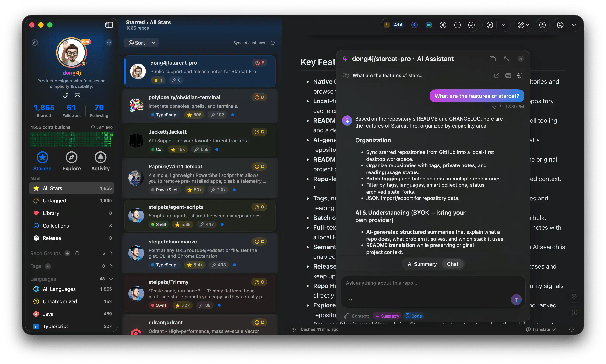Click the D grade badge on obsidian-terminal

coord(259,97)
